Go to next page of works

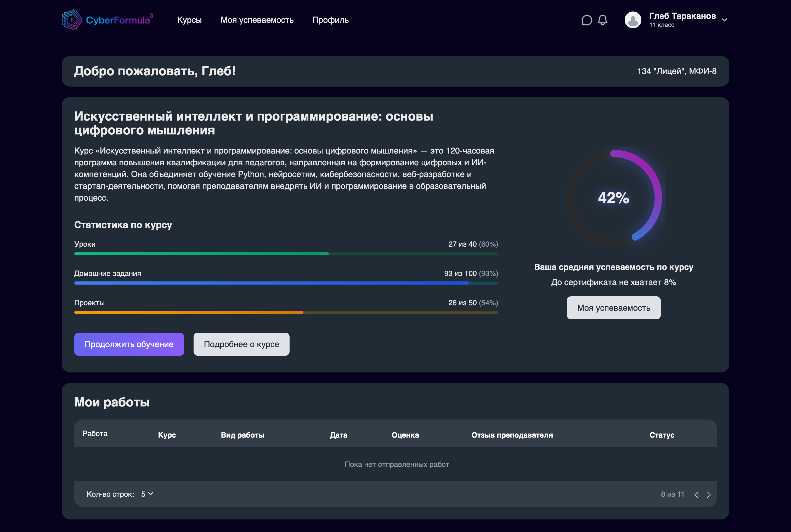pos(708,494)
